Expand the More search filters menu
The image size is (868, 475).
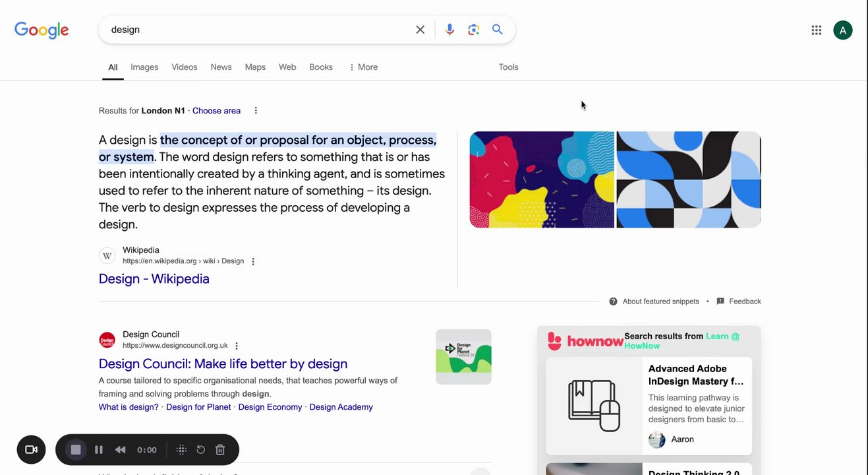tap(363, 67)
